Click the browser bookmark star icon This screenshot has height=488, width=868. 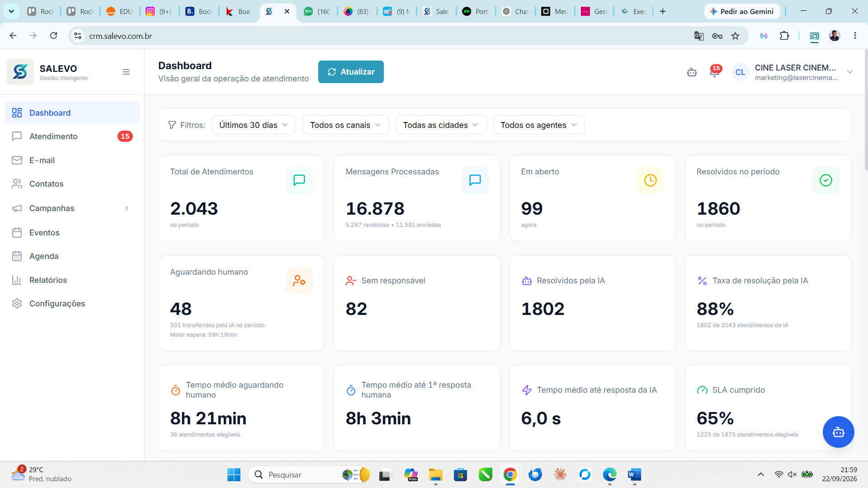coord(736,36)
